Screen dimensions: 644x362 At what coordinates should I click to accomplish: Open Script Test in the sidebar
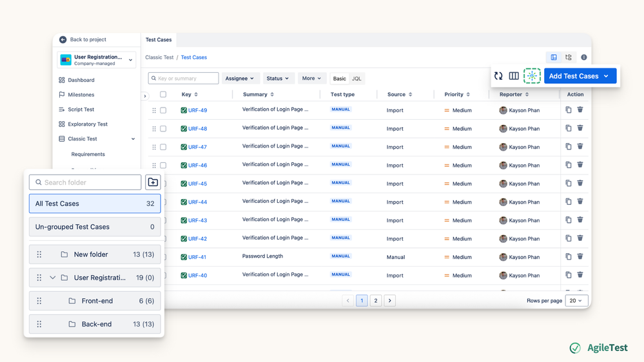[77, 110]
